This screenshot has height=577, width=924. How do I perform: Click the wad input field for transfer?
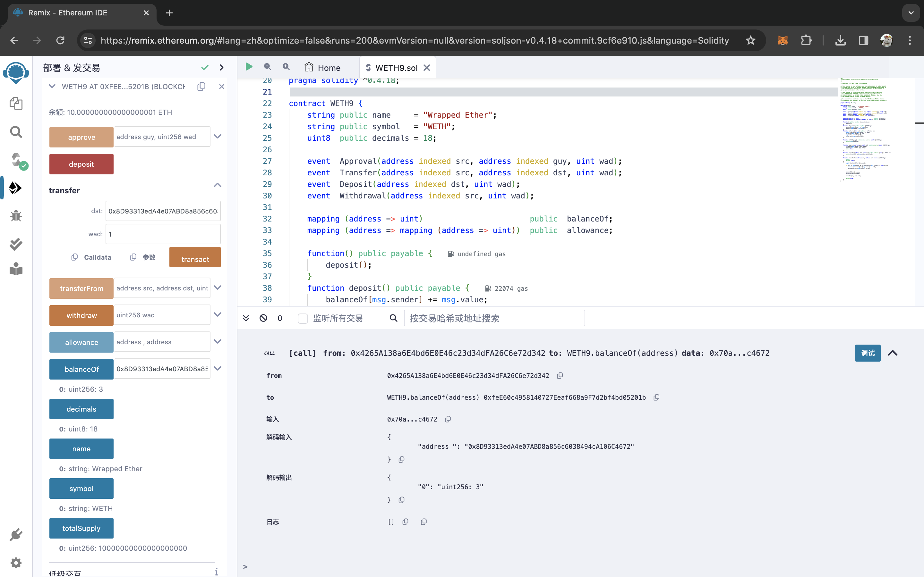(x=163, y=233)
